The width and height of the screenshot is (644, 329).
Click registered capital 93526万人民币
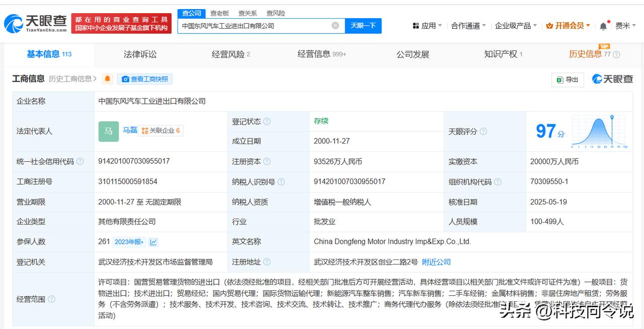coord(338,162)
